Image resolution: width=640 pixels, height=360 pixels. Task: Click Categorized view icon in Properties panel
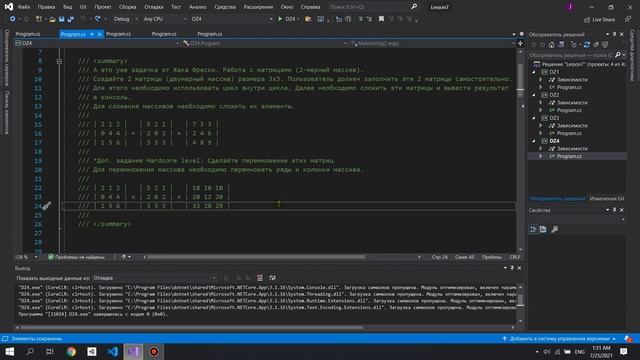[533, 229]
